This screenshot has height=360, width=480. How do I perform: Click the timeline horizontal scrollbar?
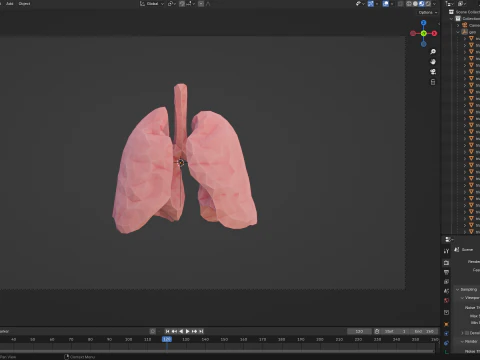pyautogui.click(x=217, y=351)
